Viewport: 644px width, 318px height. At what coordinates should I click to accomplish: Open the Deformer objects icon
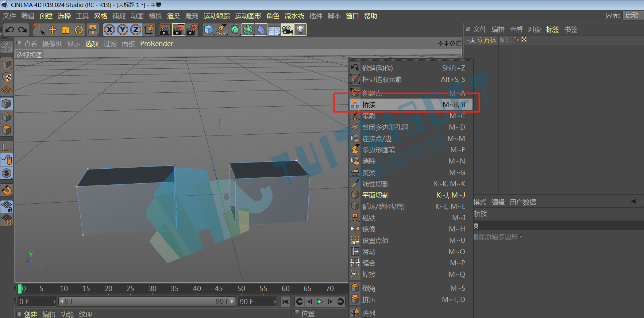261,30
